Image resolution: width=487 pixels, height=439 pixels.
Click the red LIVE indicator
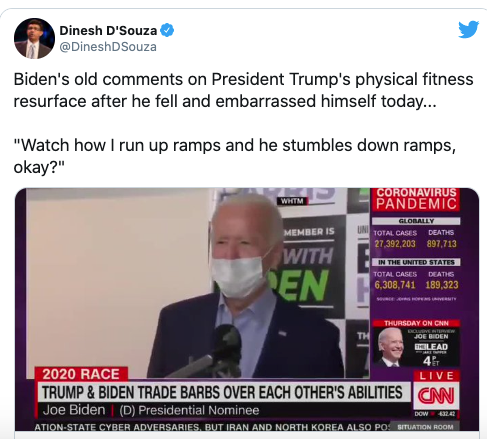pos(437,376)
